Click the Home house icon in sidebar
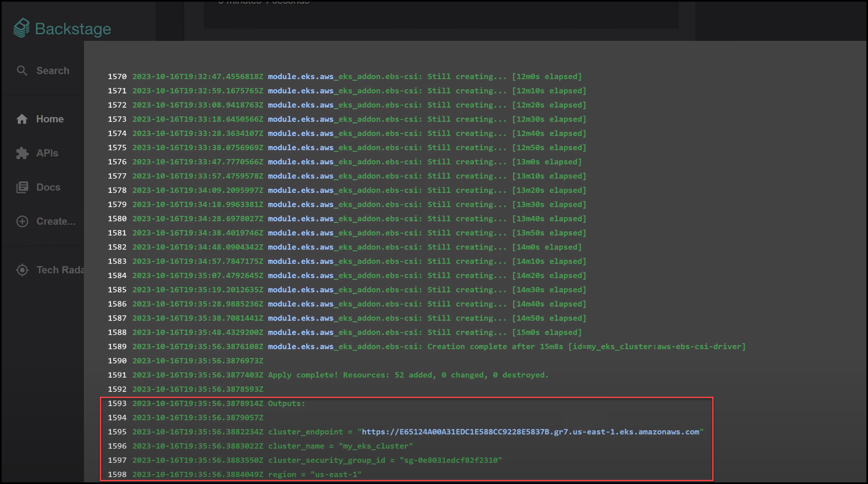This screenshot has height=484, width=868. [x=22, y=119]
